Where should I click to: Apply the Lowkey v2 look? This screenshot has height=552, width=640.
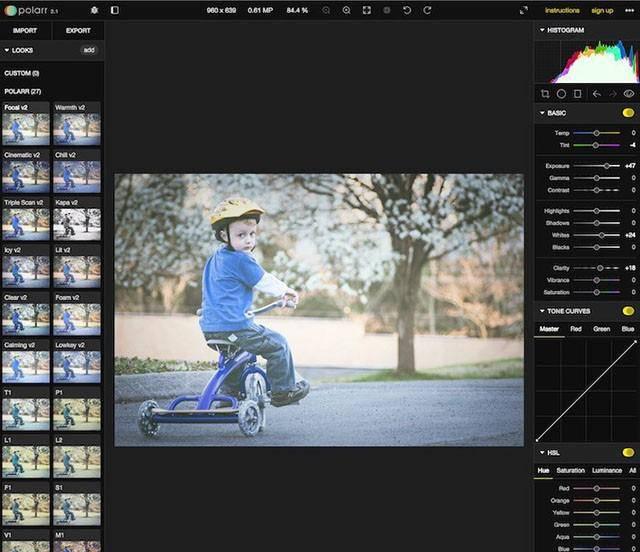(77, 361)
